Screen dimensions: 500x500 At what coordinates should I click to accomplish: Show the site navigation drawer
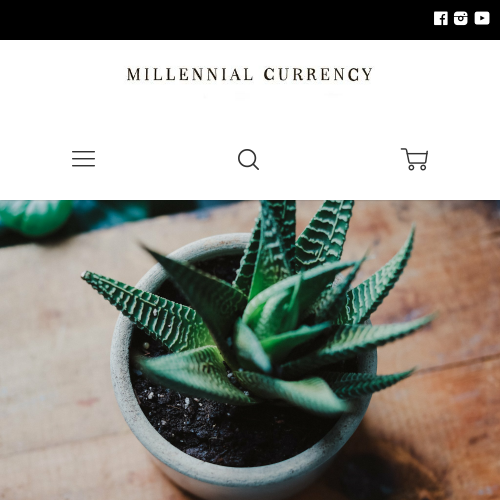point(84,159)
